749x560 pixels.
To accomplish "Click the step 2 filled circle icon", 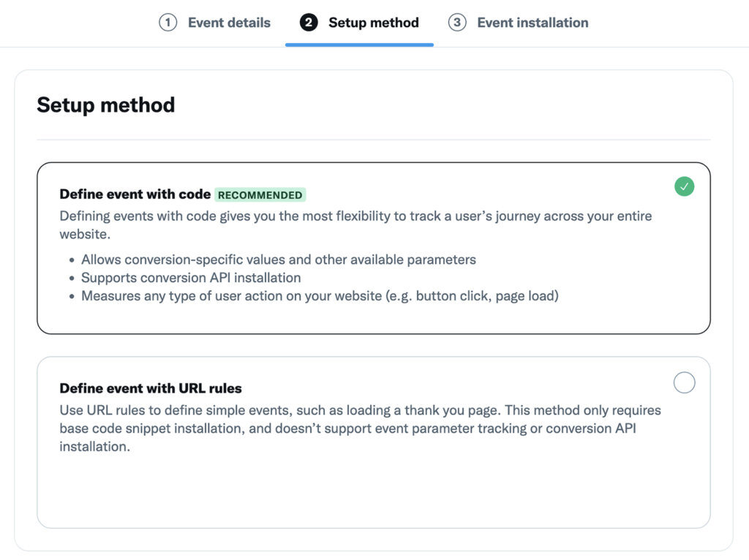I will tap(309, 23).
